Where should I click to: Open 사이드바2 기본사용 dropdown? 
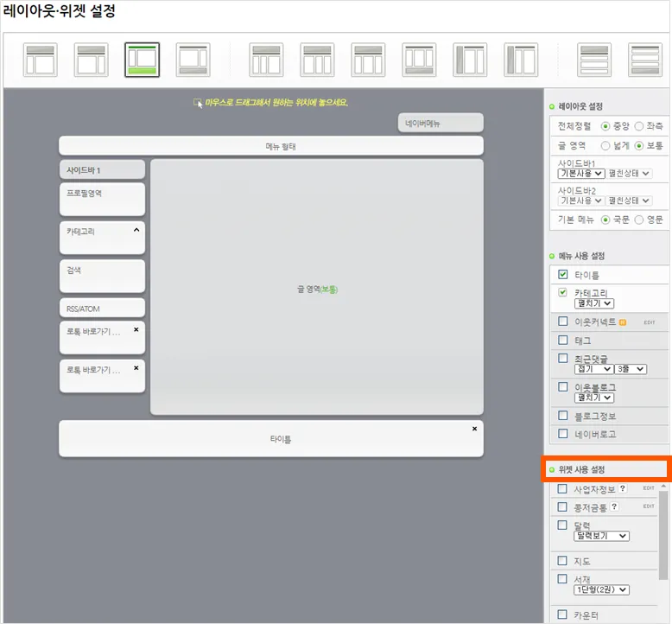pyautogui.click(x=581, y=201)
